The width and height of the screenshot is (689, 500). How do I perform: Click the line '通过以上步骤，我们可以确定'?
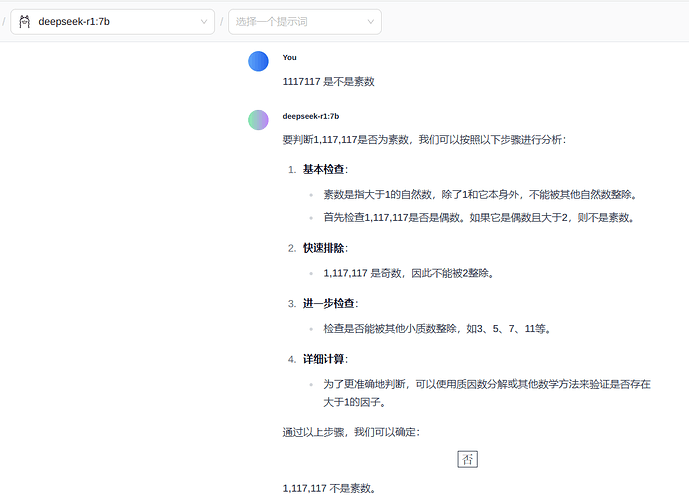(351, 432)
